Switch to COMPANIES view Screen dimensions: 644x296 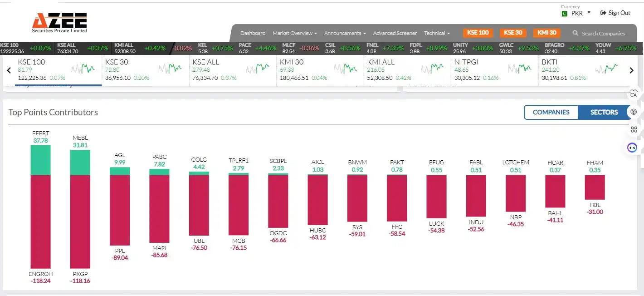coord(551,112)
